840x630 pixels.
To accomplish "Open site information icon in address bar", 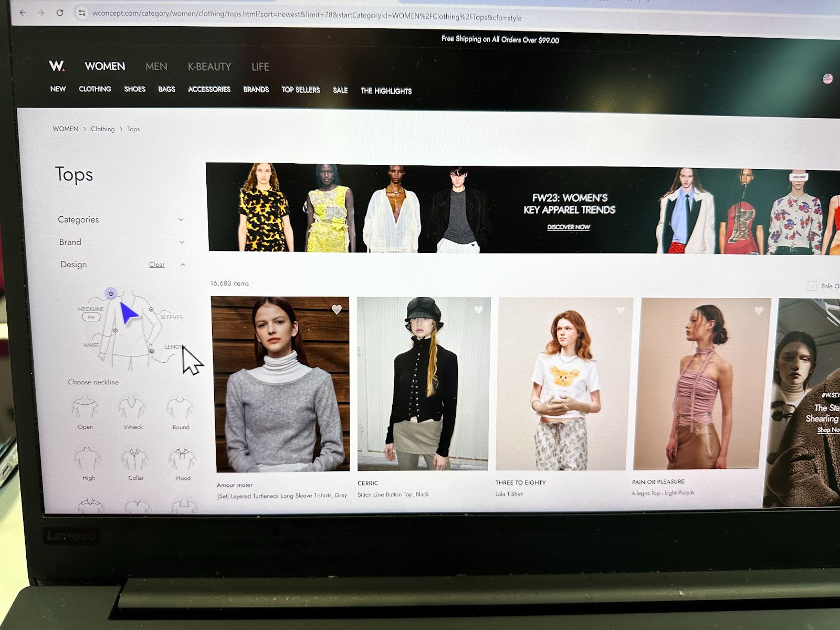I will 81,13.
